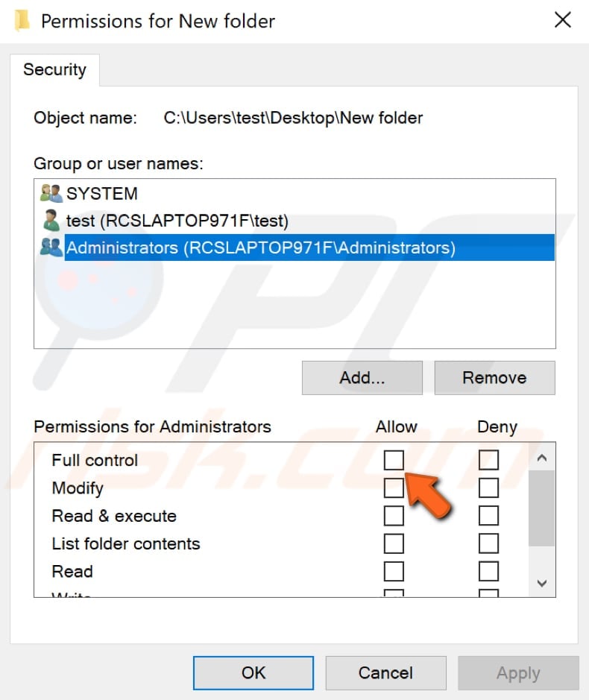Allow the Write permission

[394, 593]
